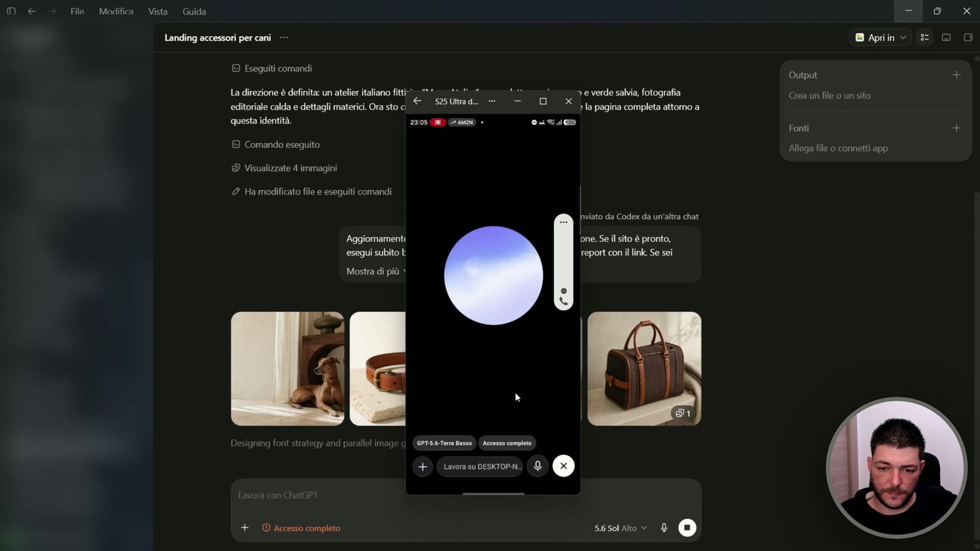Tap the plus button in phone composer

tap(423, 467)
